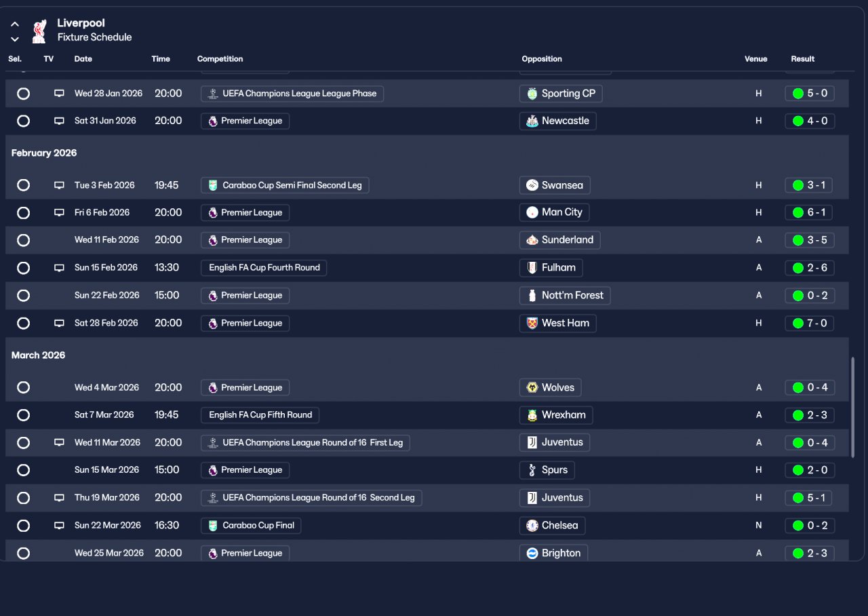Click the Wolves club badge

coord(532,387)
